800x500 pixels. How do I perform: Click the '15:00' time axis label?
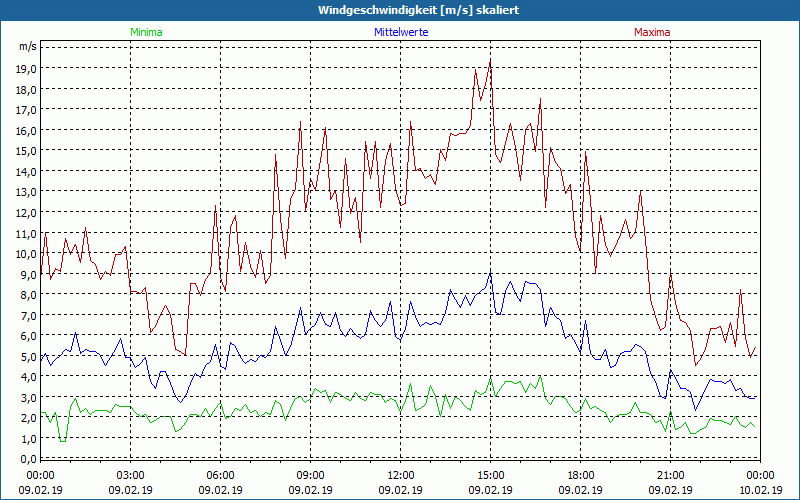point(490,476)
